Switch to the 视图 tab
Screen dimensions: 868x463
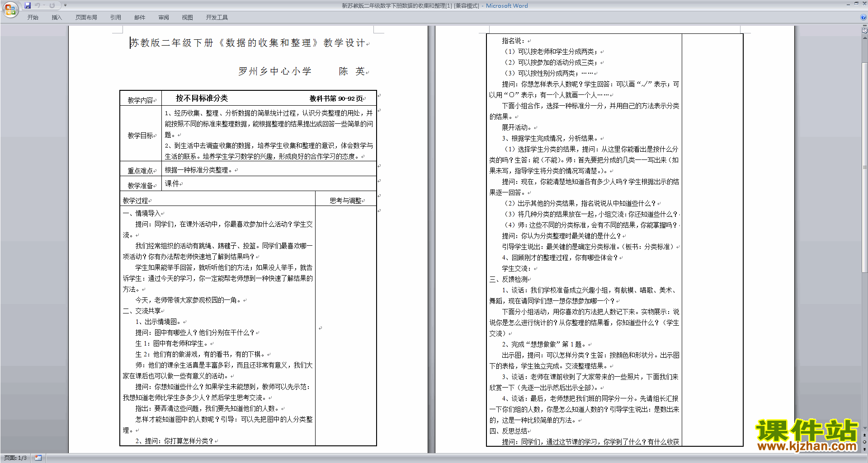coord(188,17)
